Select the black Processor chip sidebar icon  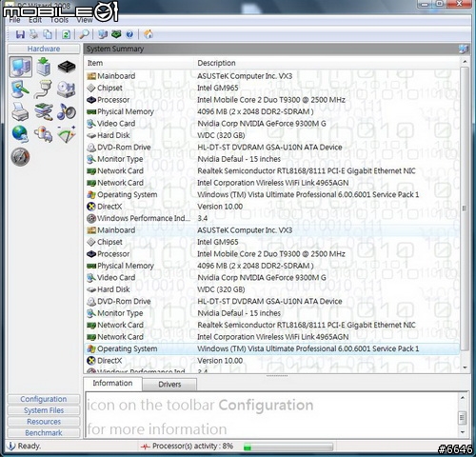point(67,67)
